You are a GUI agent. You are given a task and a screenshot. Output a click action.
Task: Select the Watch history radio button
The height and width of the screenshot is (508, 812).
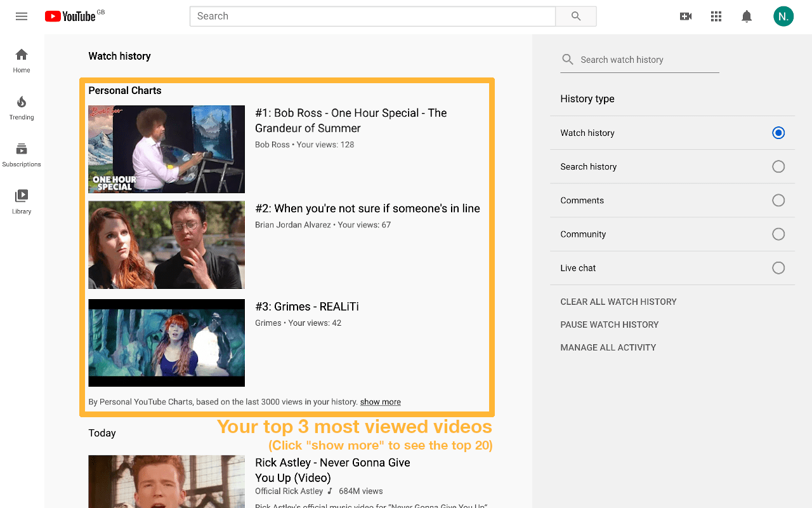(x=778, y=133)
